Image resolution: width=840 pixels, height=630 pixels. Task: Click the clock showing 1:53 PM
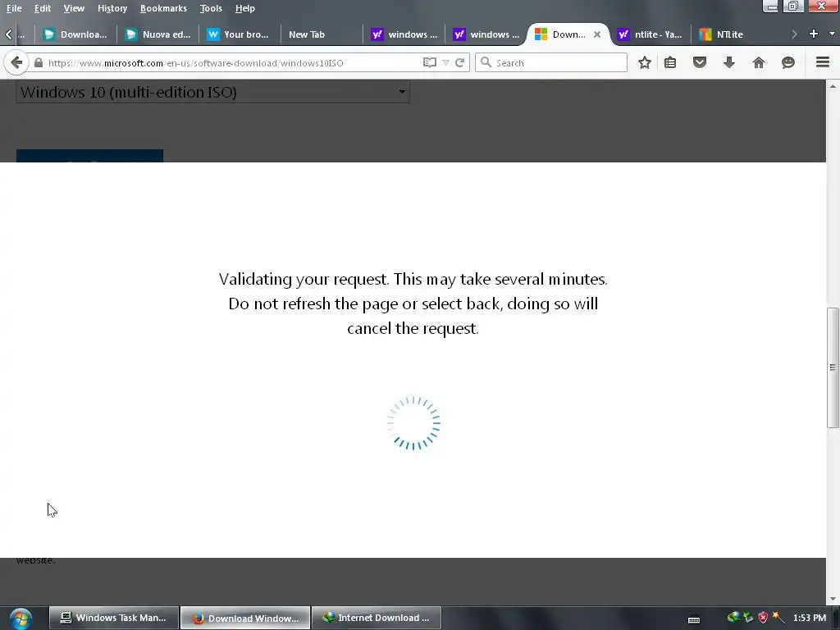[810, 618]
